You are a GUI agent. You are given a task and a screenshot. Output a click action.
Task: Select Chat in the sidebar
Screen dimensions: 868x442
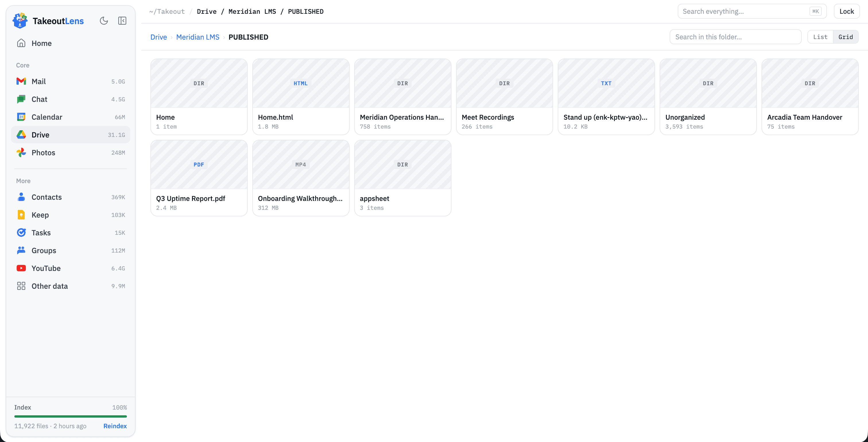click(x=70, y=99)
